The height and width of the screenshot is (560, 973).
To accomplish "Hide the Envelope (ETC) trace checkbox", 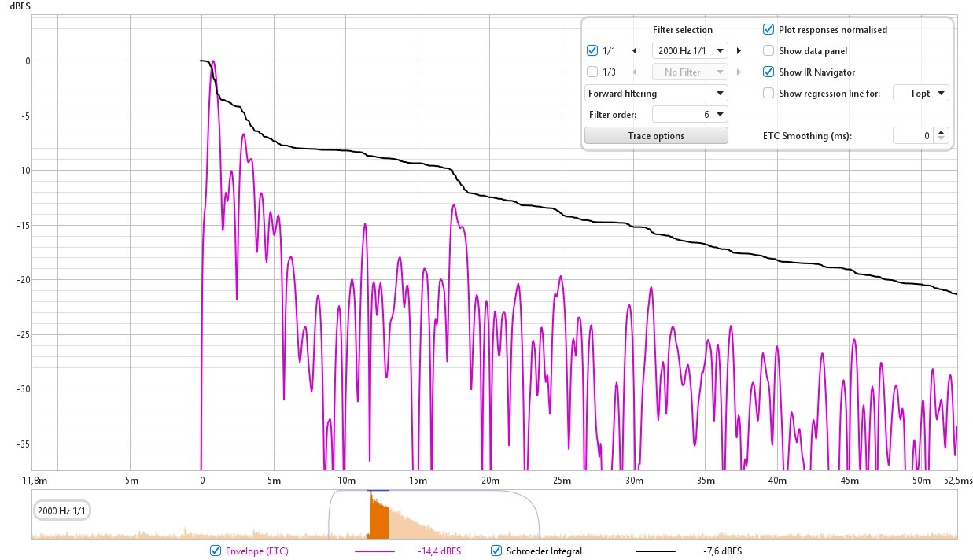I will 216,551.
